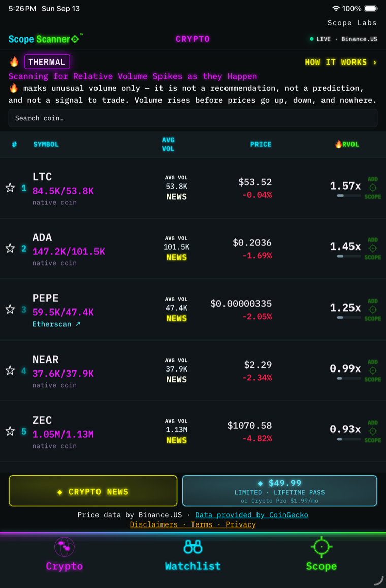Toggle the ZEC favorite star
The width and height of the screenshot is (386, 588).
tap(10, 431)
